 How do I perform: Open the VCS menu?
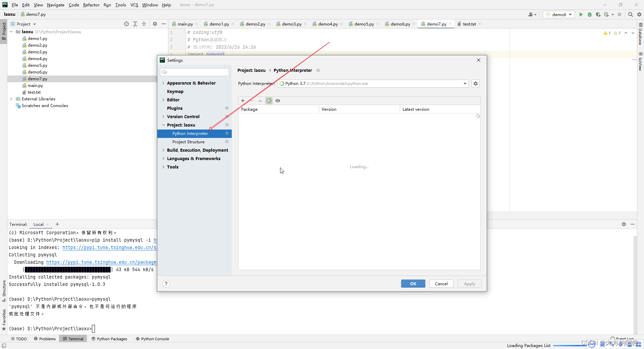pos(134,5)
